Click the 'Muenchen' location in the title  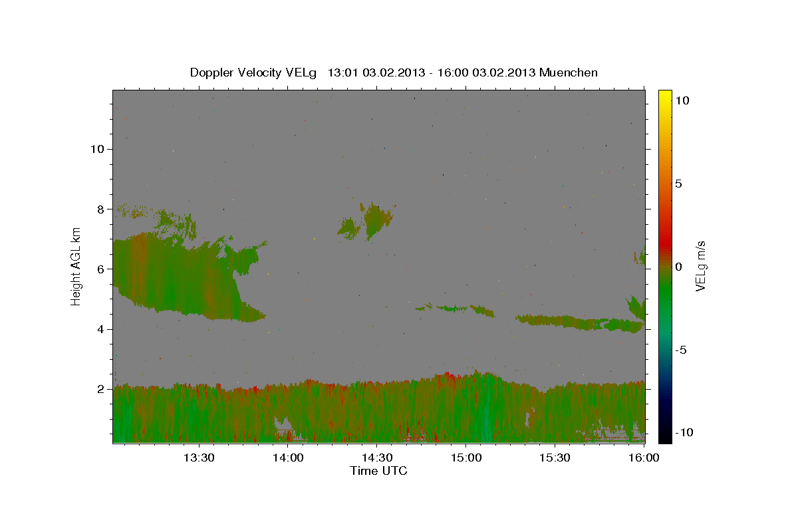pos(569,72)
